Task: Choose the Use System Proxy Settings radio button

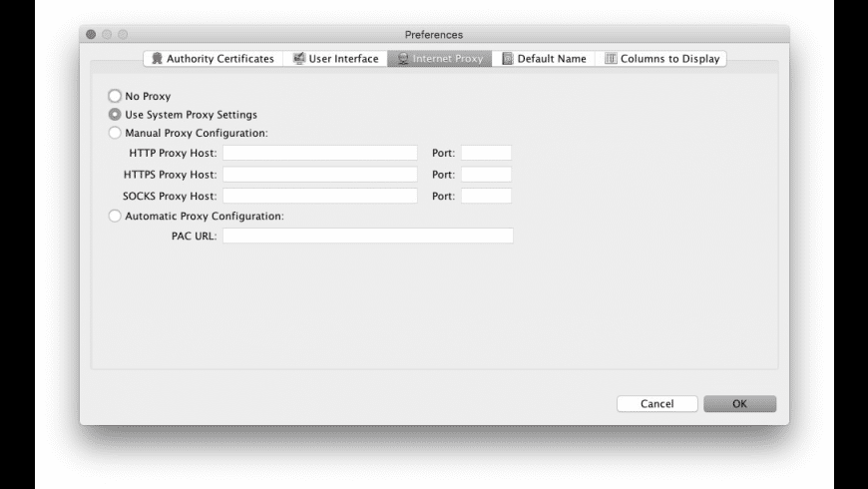Action: pos(115,114)
